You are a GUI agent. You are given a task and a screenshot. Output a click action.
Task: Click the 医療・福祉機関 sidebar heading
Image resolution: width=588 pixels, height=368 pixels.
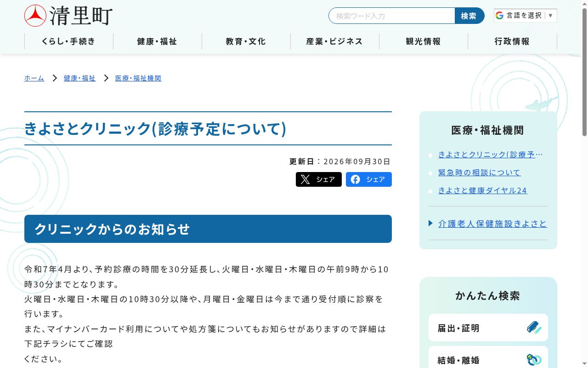point(488,130)
